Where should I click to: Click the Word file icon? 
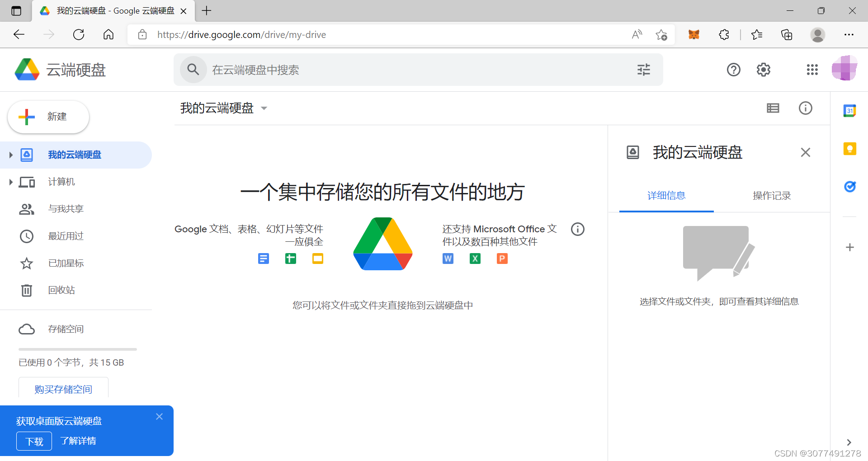[448, 259]
